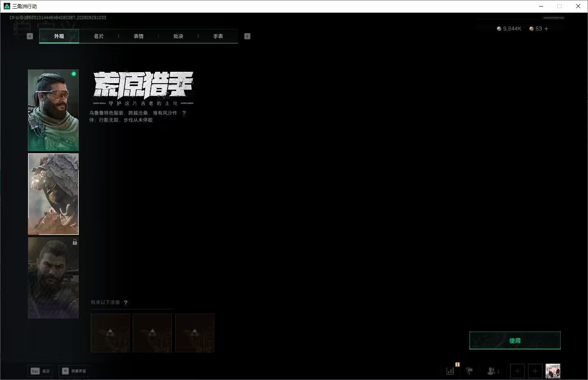Screen dimensions: 588x380
Task: Click the 9,644K currency balance
Action: tap(509, 29)
